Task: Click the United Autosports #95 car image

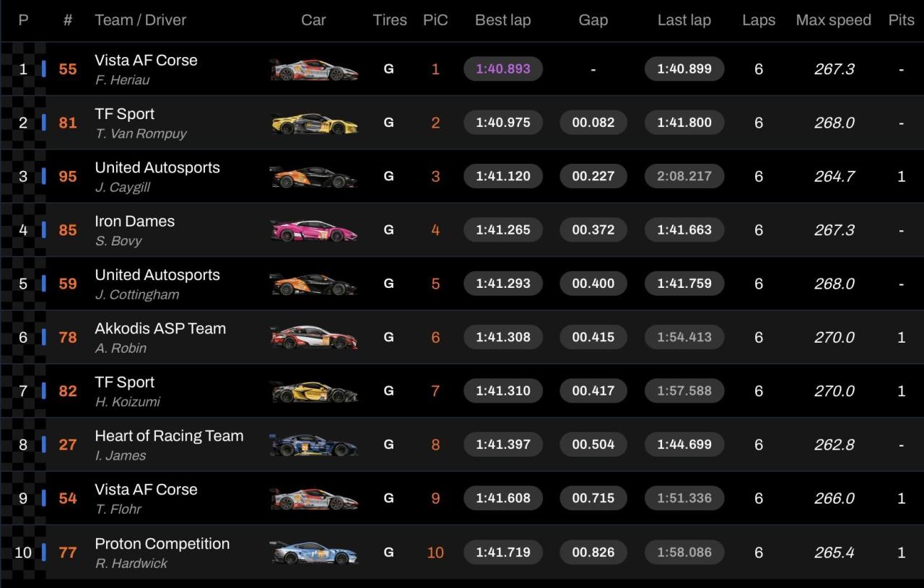Action: 313,177
